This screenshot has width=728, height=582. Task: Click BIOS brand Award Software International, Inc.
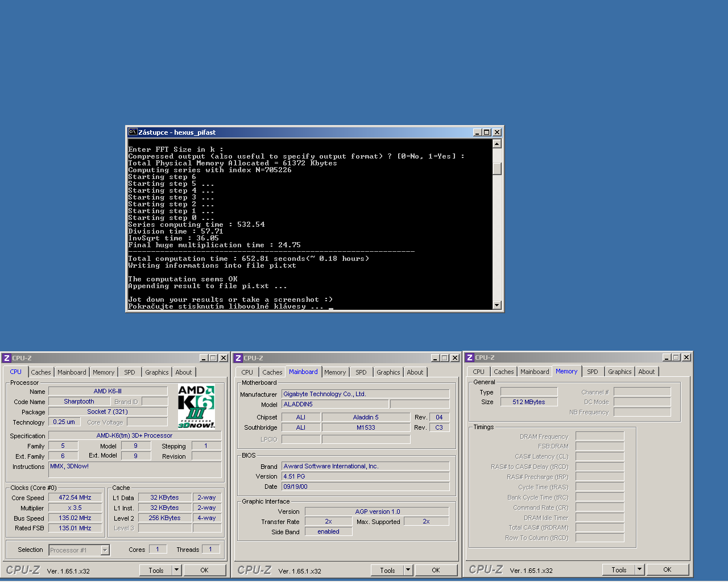pos(365,466)
